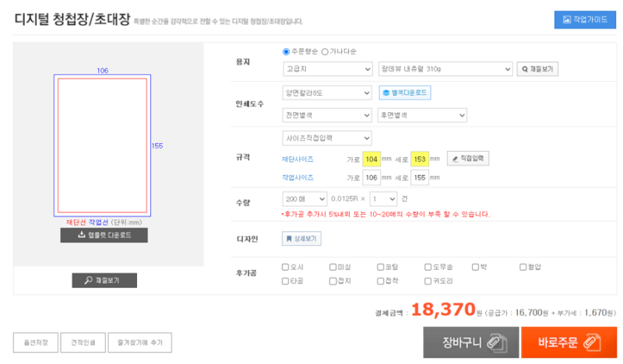Open the 랑데뷰 내츄럴 310g paper dropdown
This screenshot has height=364, width=623.
445,69
